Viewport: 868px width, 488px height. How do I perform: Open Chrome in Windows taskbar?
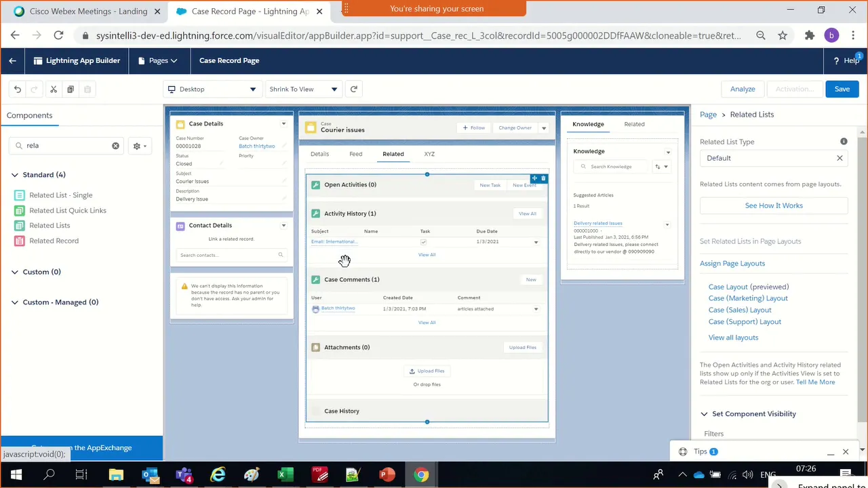point(421,474)
